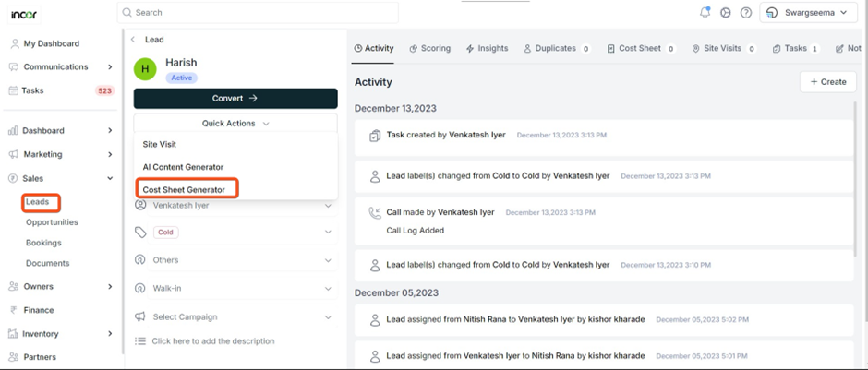The width and height of the screenshot is (868, 370).
Task: Switch to the Insights tab
Action: point(488,48)
